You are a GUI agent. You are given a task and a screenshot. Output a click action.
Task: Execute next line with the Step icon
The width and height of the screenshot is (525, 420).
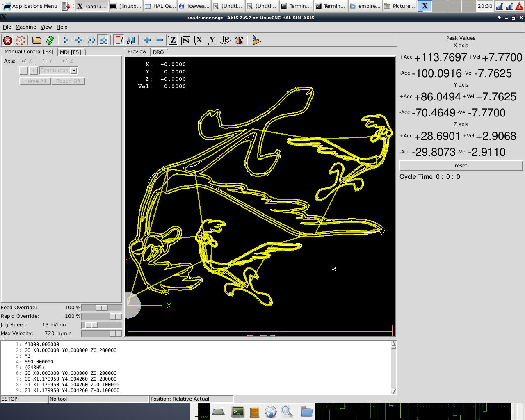79,40
